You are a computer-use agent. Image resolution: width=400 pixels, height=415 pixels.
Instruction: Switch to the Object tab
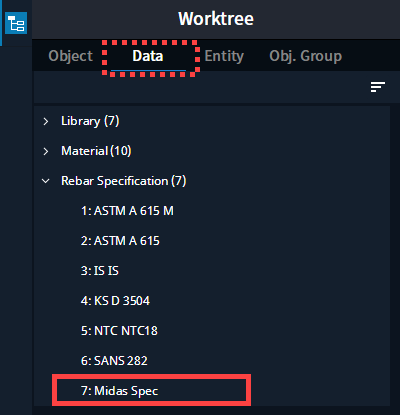[x=70, y=56]
